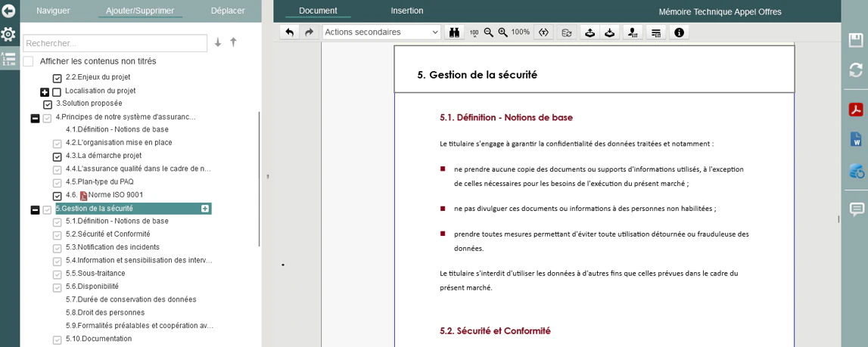Export document as PDF from right sidebar
This screenshot has height=347, width=868.
pos(856,110)
